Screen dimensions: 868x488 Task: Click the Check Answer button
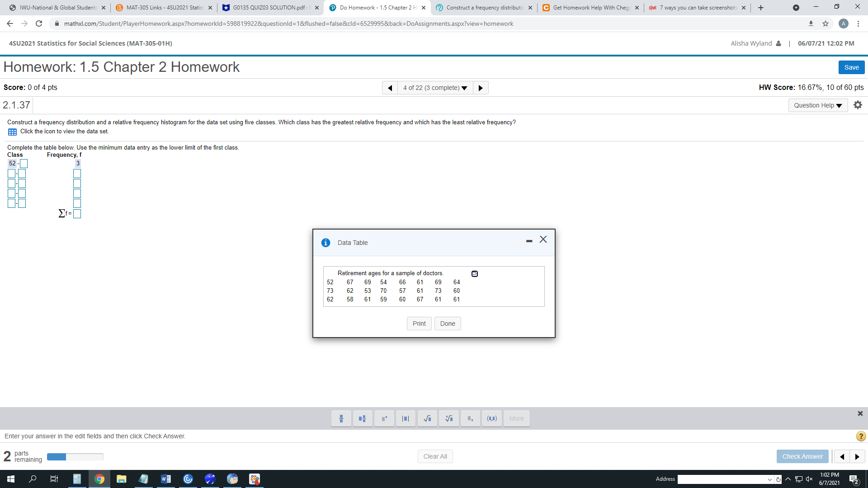pyautogui.click(x=802, y=456)
